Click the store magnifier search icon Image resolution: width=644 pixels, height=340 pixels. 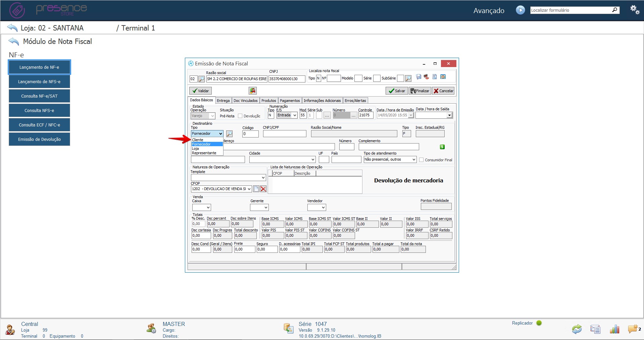(x=201, y=79)
